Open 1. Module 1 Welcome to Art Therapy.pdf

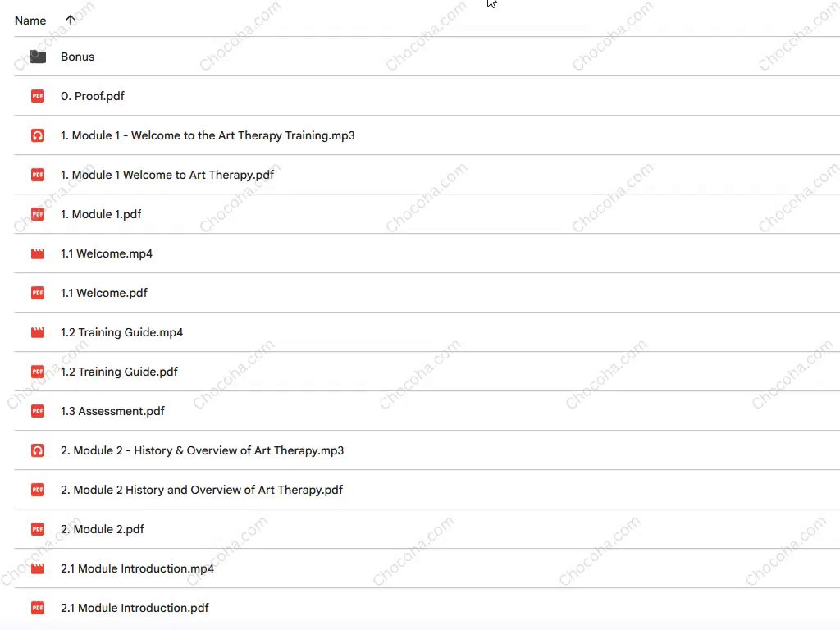point(167,175)
